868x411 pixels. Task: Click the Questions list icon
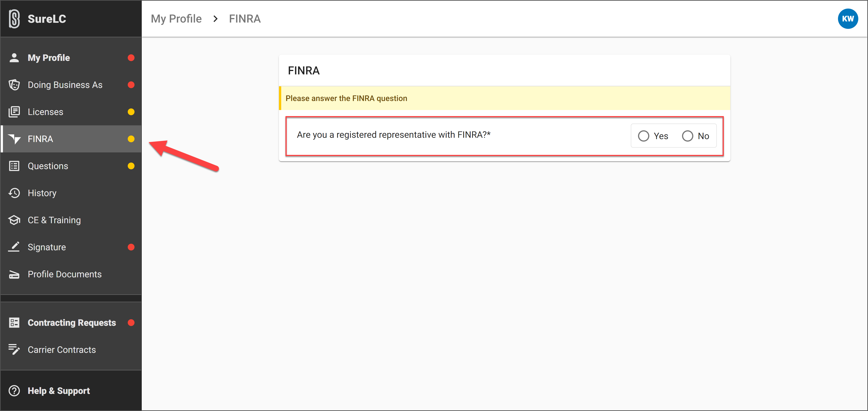[x=14, y=166]
